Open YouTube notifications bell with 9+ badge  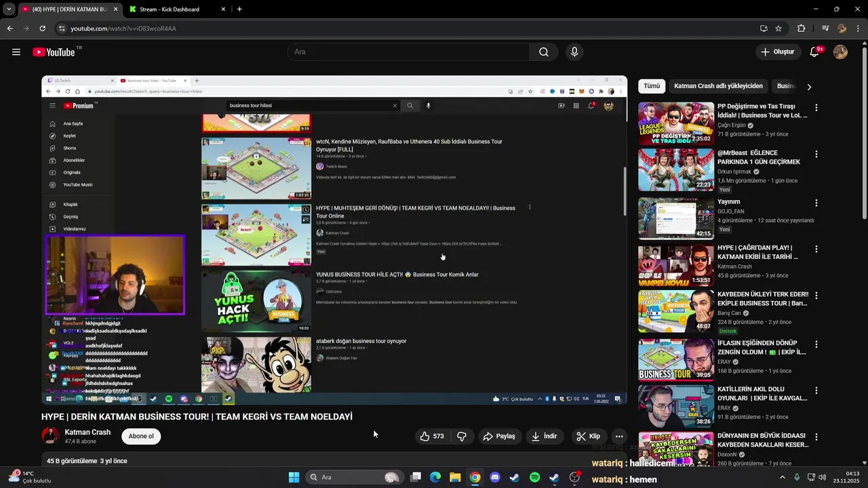coord(815,52)
